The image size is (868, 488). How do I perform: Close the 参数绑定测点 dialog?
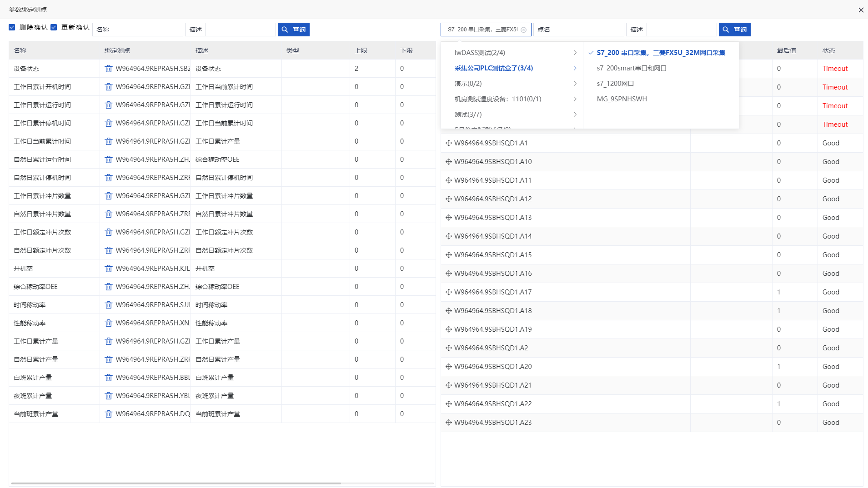click(861, 10)
